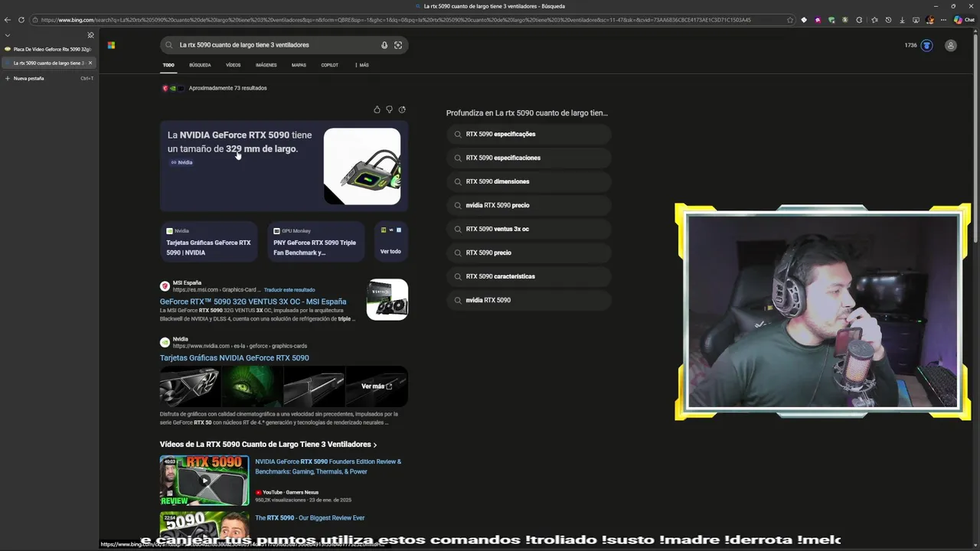Viewport: 980px width, 551px height.
Task: Search nvidia RTX 5090 suggestion
Action: pos(528,300)
